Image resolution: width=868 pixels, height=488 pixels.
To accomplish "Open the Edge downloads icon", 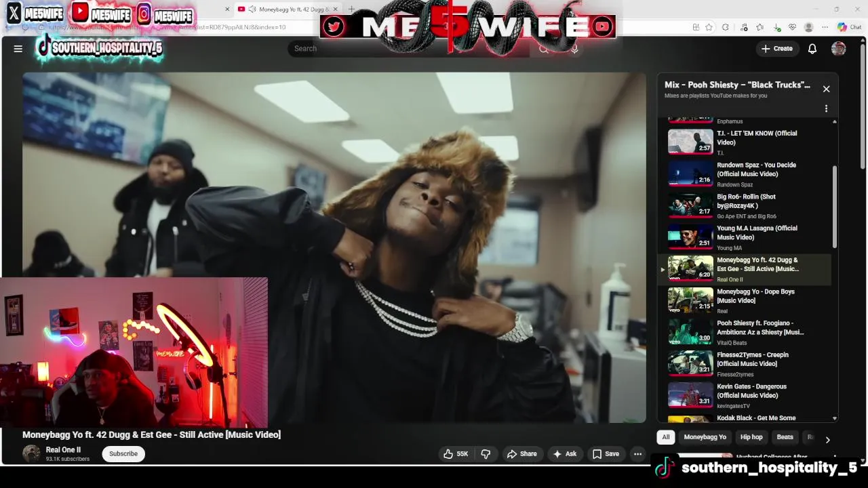I will [x=776, y=27].
